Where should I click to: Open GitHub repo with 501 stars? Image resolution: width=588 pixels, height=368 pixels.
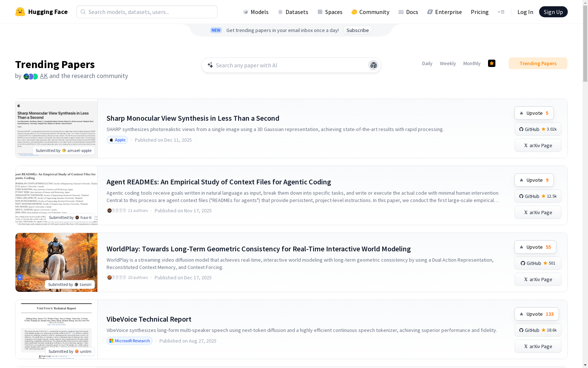[x=538, y=263]
